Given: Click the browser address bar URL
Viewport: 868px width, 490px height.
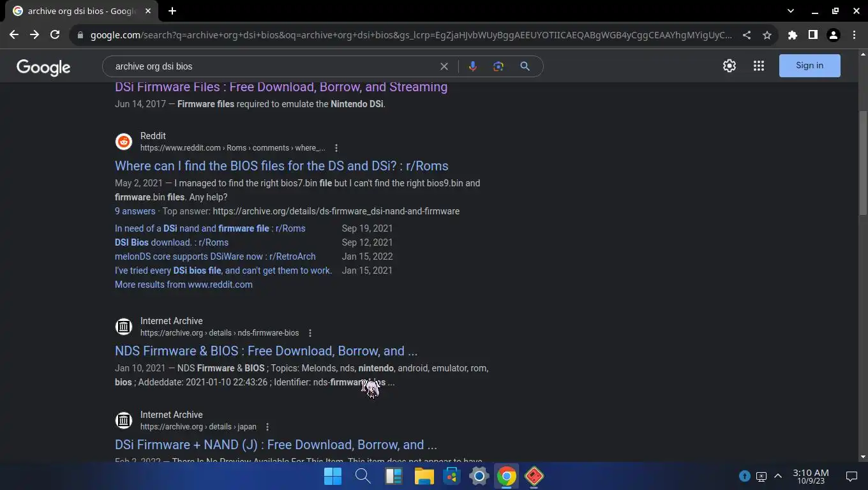Looking at the screenshot, I should tap(411, 35).
